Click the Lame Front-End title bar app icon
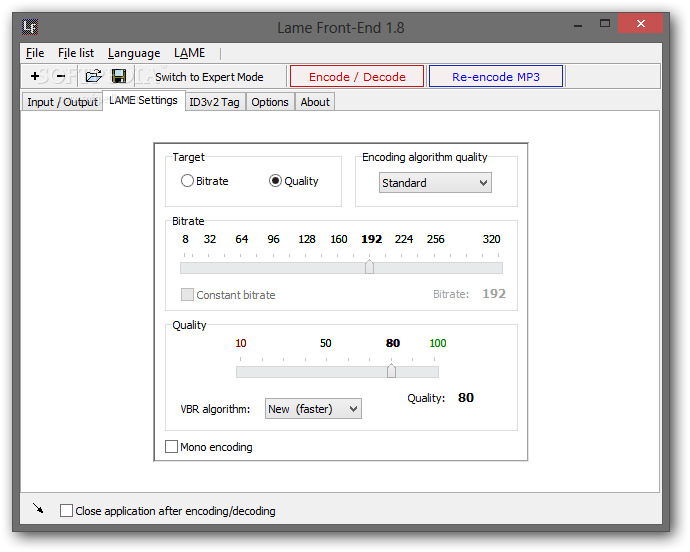 pyautogui.click(x=30, y=27)
